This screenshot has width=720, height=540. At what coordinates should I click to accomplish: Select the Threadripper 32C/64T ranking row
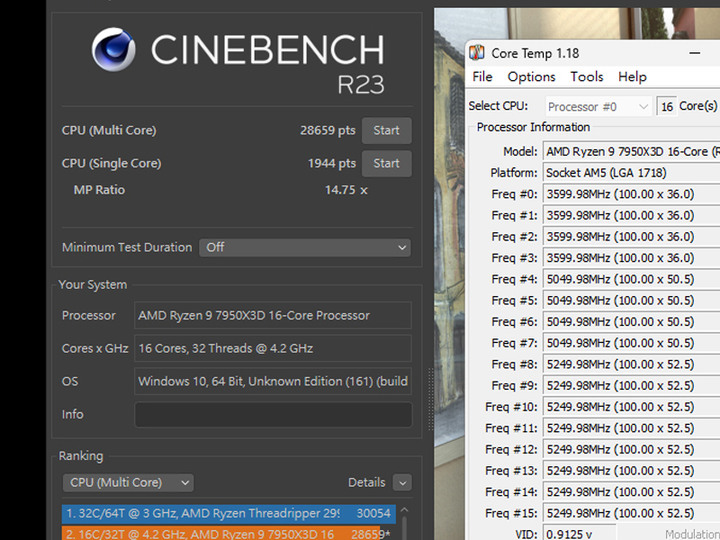229,513
